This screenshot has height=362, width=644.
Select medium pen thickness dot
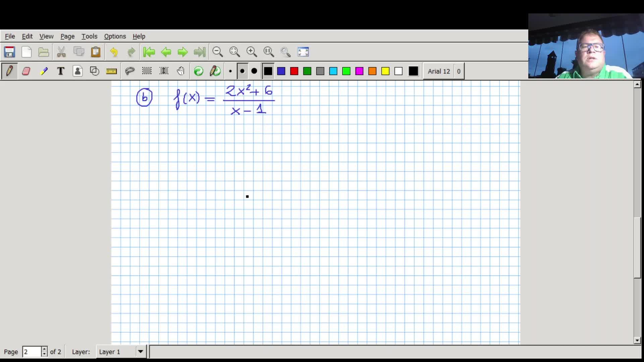point(242,71)
